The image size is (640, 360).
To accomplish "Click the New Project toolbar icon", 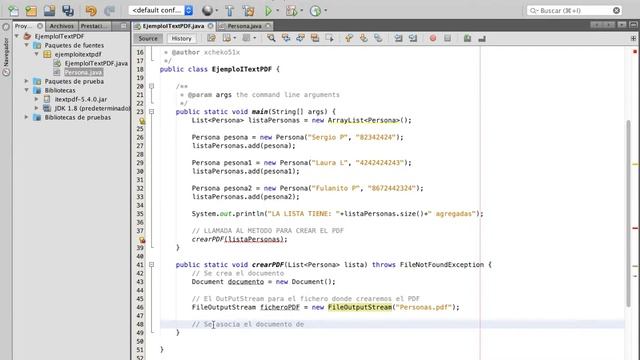I will pos(31,11).
